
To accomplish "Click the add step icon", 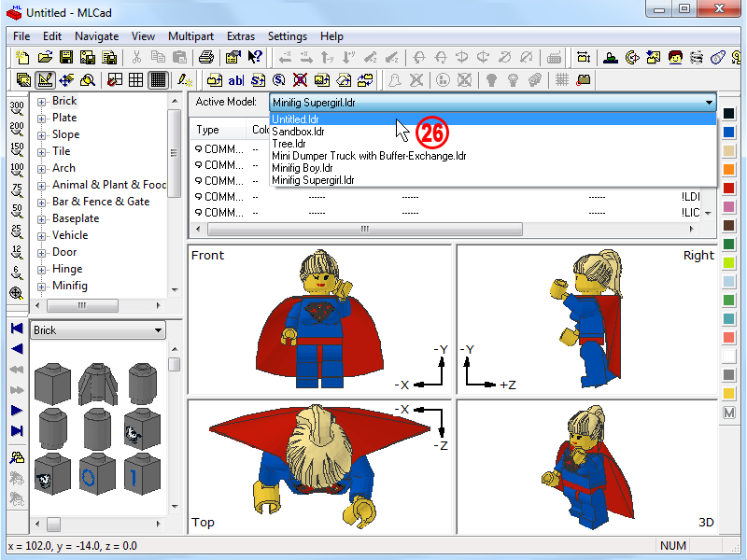I will (258, 80).
